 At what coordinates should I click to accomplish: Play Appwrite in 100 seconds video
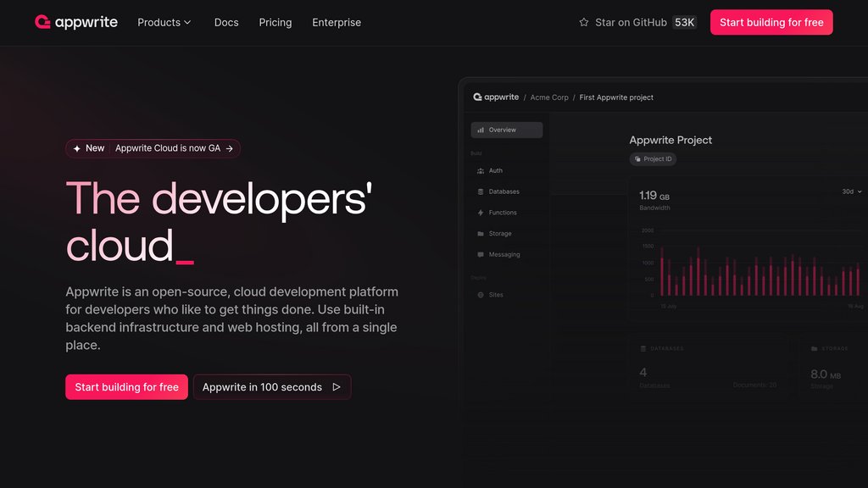coord(271,387)
